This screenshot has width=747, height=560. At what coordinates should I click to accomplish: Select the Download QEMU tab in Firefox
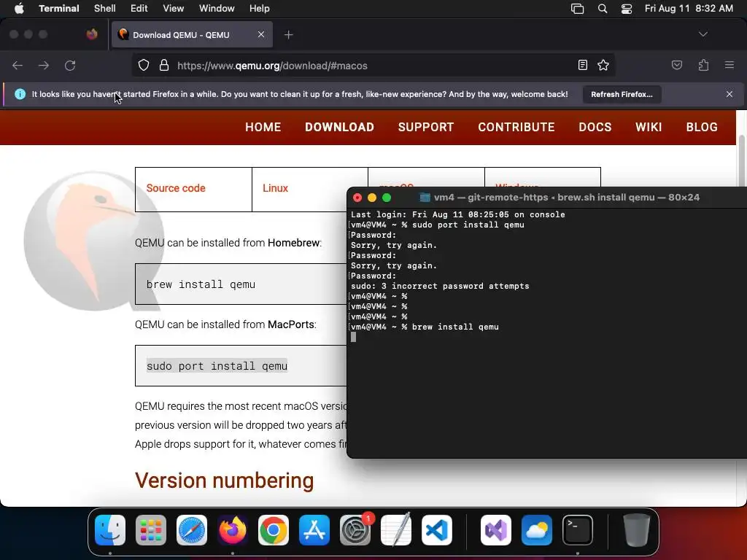point(192,34)
